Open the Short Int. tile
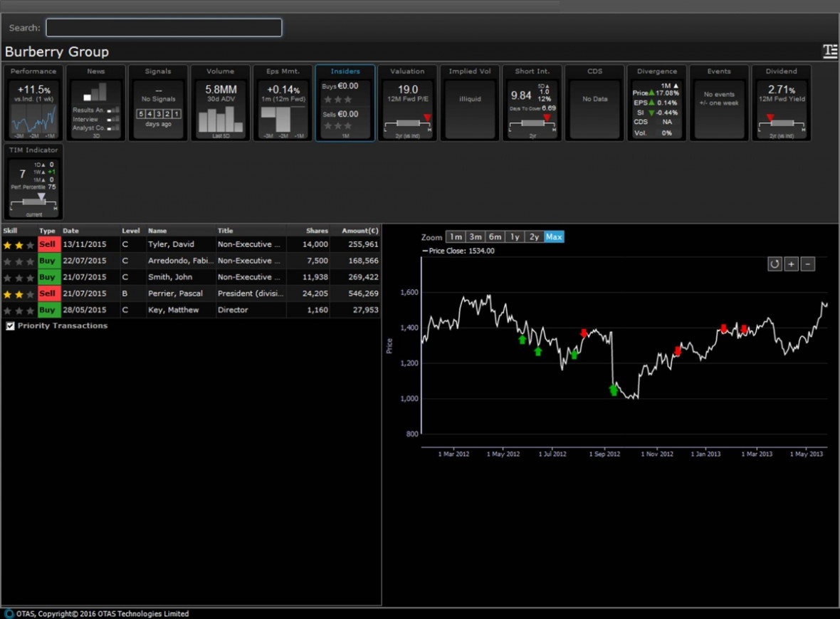The image size is (840, 619). coord(532,103)
